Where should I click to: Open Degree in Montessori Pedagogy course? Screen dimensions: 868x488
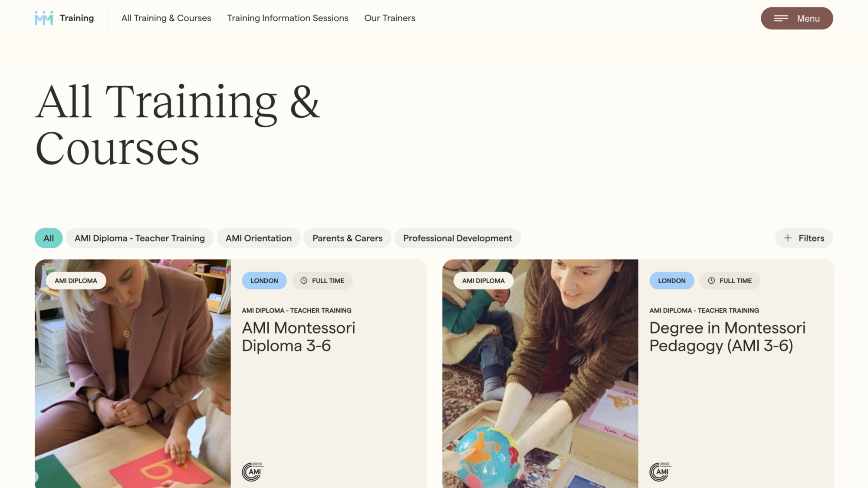[727, 337]
